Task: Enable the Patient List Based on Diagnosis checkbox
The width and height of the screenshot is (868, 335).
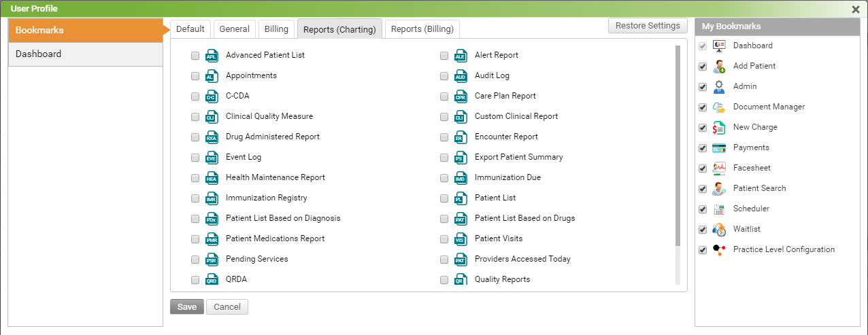Action: [195, 219]
